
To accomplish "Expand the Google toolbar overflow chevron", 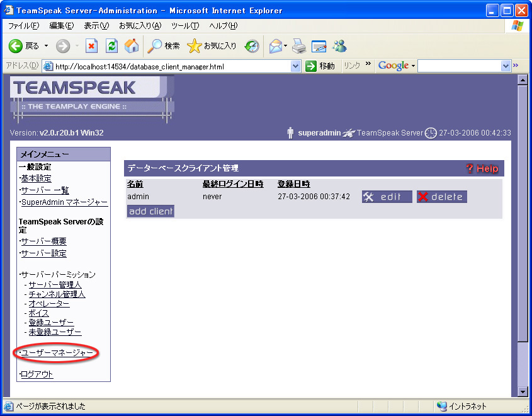I will coord(516,65).
